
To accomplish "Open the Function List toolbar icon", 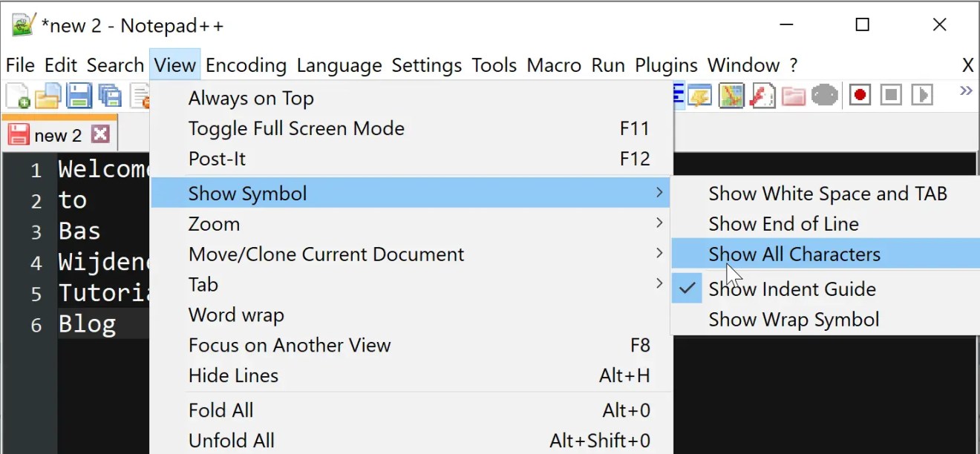I will click(762, 96).
